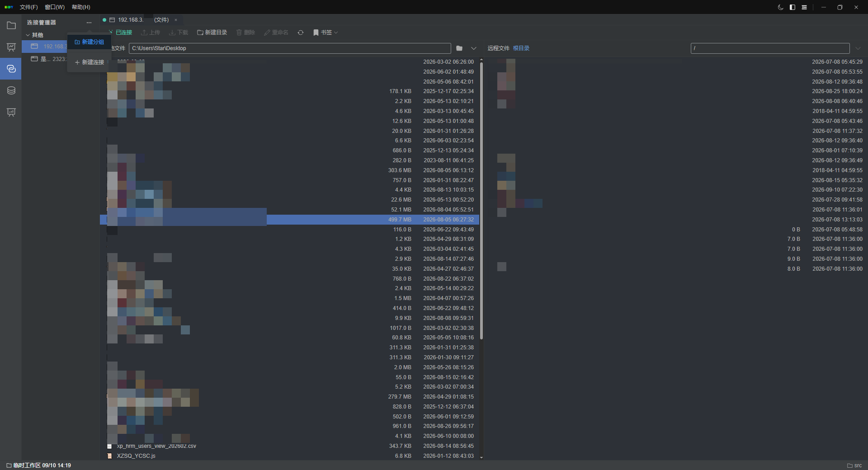Image resolution: width=868 pixels, height=470 pixels.
Task: Click the refresh icon in toolbar
Action: tap(301, 33)
